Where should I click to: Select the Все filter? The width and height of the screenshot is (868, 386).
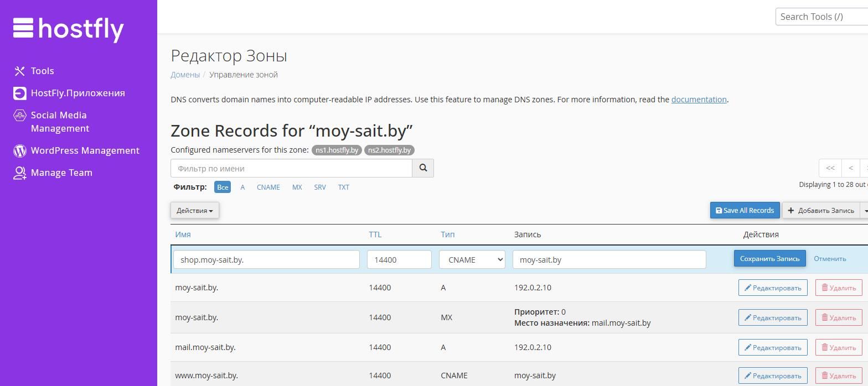(223, 187)
